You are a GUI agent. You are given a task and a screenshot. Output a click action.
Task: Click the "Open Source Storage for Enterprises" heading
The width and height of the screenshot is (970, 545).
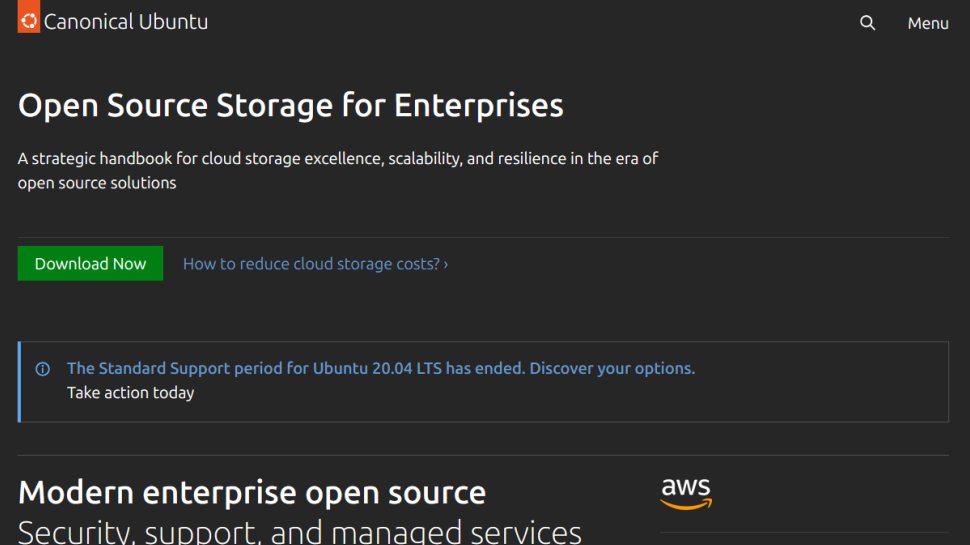tap(290, 105)
